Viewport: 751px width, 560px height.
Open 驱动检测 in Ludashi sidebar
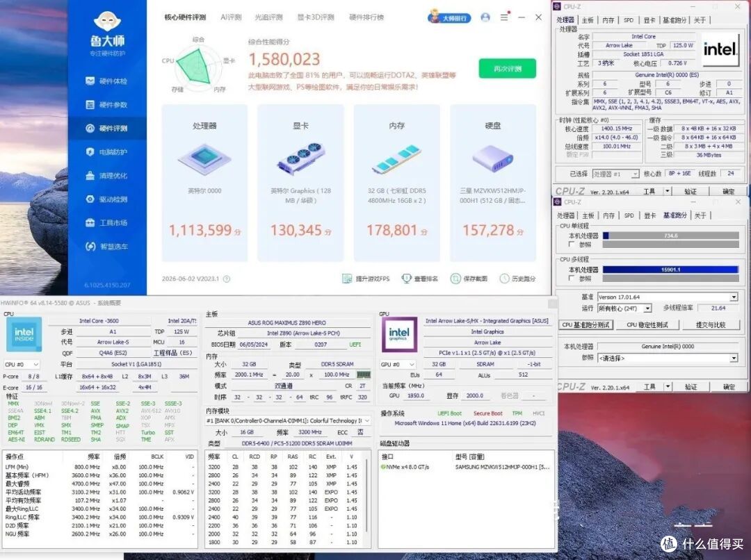point(106,199)
